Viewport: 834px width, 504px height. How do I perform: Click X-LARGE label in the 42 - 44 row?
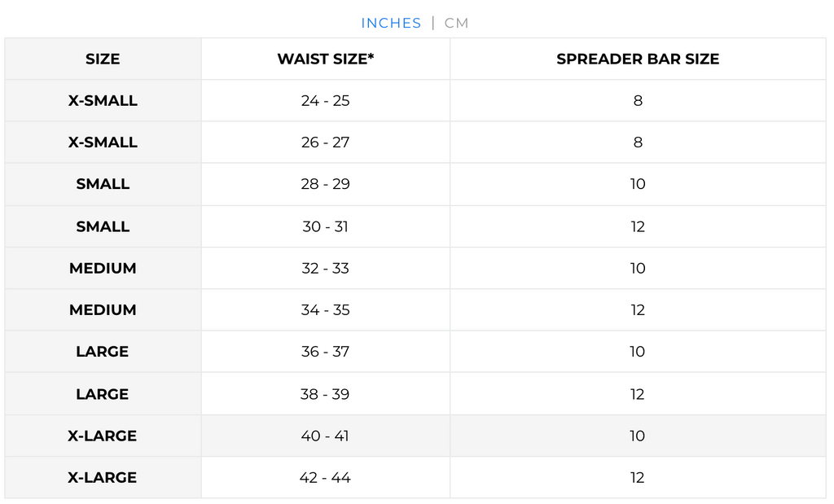pos(103,478)
